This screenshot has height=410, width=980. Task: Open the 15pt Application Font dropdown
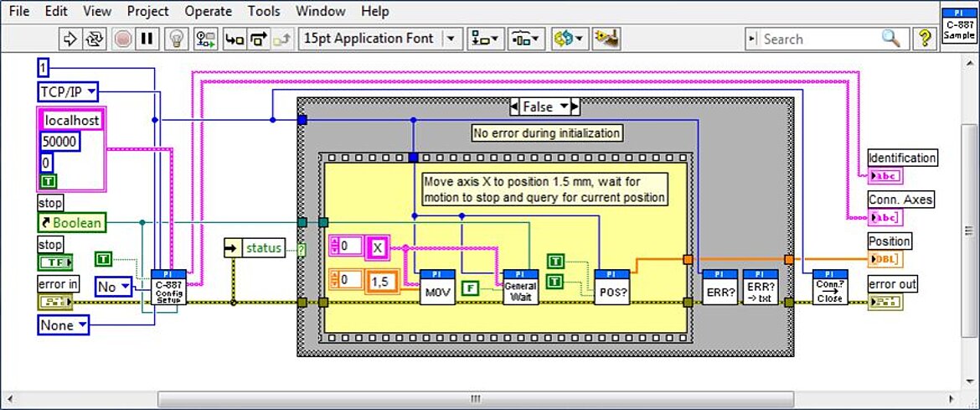pyautogui.click(x=380, y=39)
